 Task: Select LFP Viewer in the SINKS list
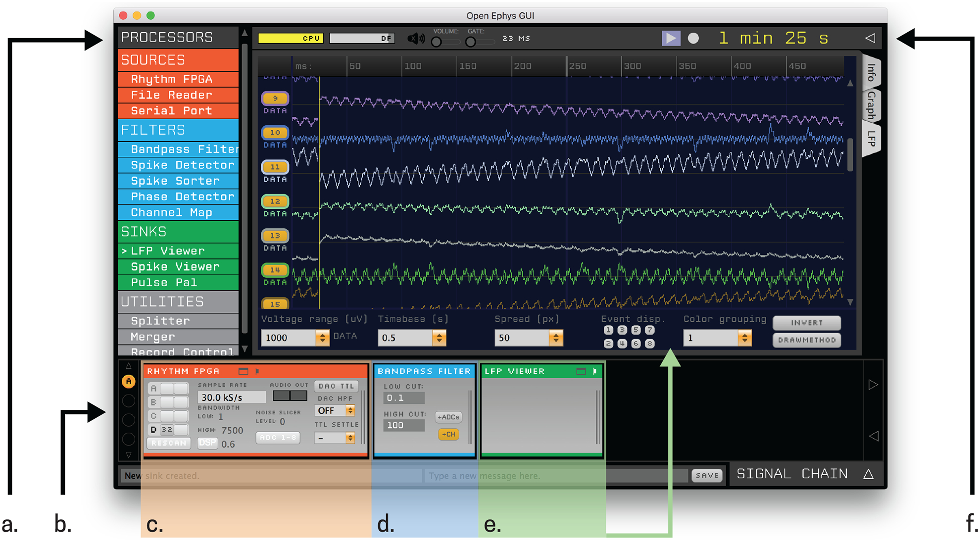[x=178, y=251]
